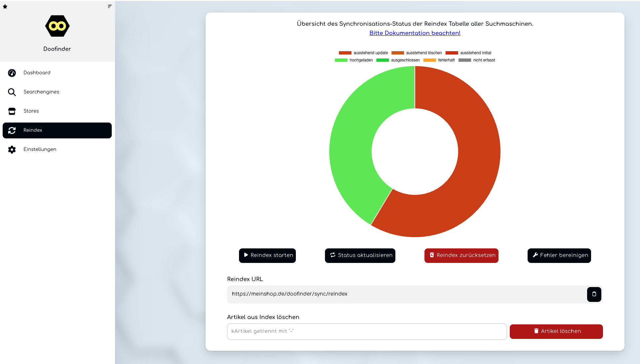Toggle 'ausstehend update' legend item
640x364 pixels.
[363, 53]
